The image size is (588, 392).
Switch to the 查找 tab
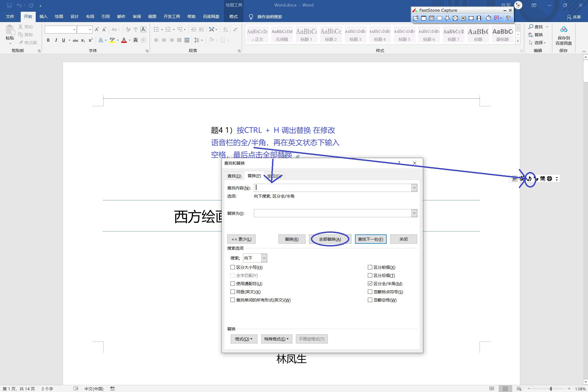[234, 176]
